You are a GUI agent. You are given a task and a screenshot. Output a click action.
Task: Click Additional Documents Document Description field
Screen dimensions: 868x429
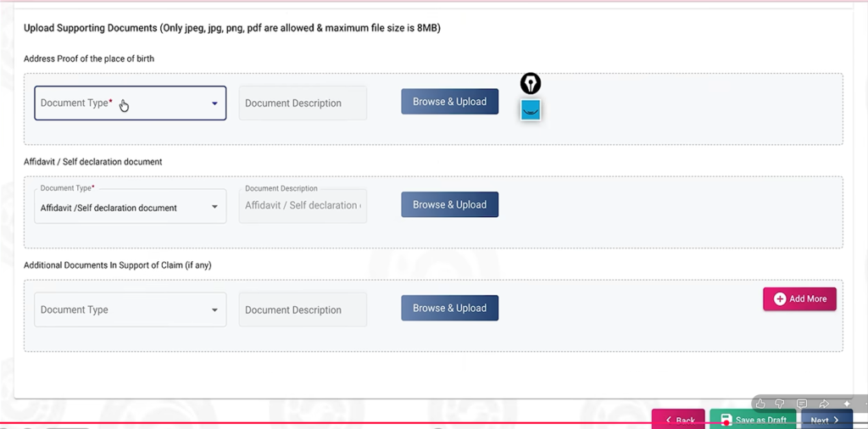tap(303, 309)
